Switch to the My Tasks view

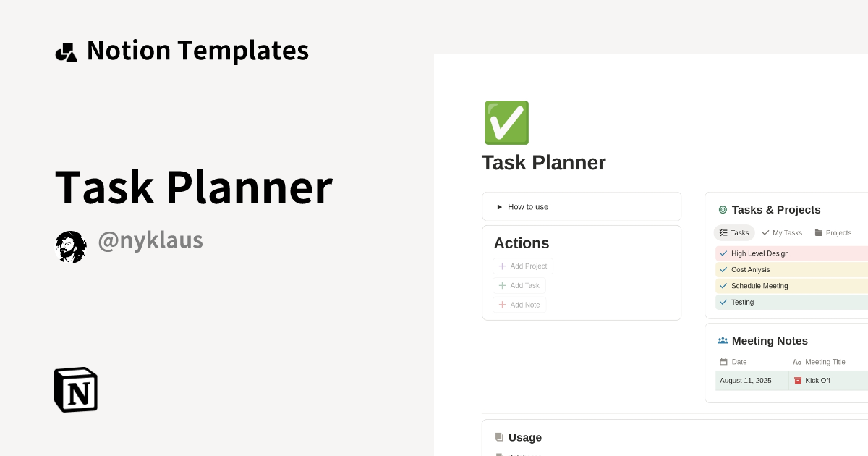point(782,232)
